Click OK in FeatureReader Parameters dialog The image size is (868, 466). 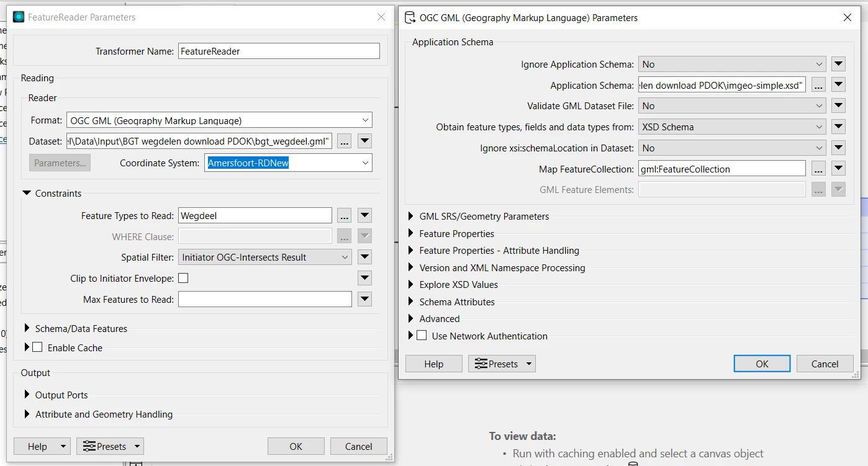[296, 446]
